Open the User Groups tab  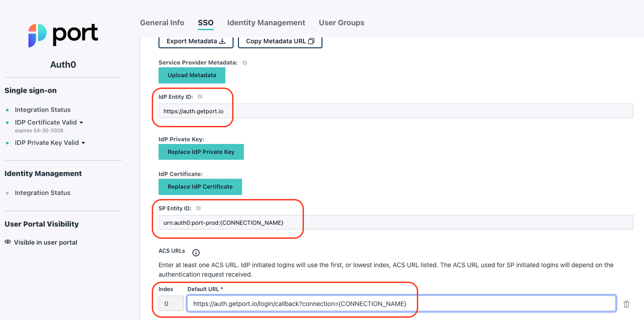click(341, 23)
